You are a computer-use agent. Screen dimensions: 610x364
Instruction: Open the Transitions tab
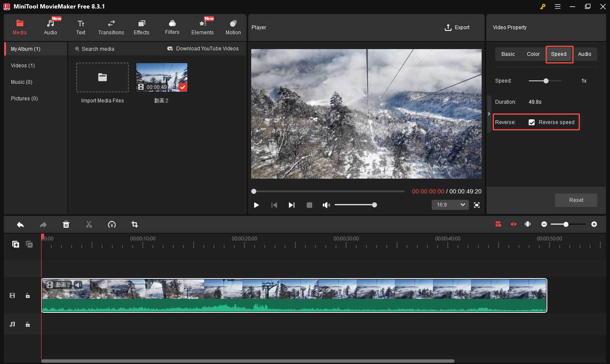point(111,27)
